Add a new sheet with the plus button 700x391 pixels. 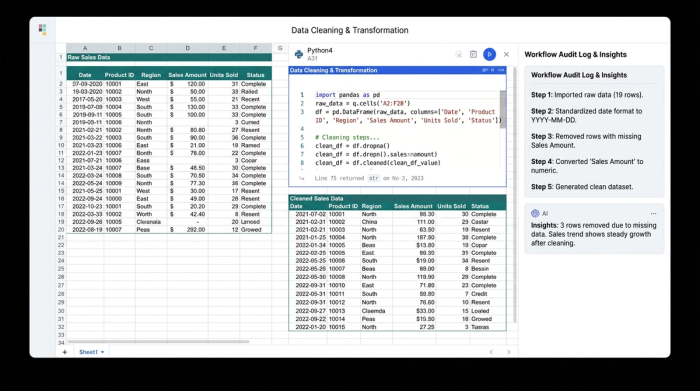[x=65, y=352]
